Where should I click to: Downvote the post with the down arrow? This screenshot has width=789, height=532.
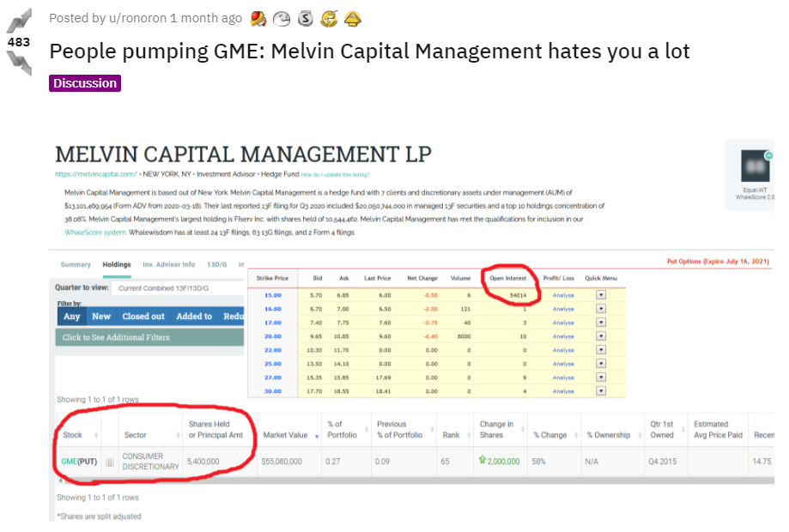tap(18, 63)
